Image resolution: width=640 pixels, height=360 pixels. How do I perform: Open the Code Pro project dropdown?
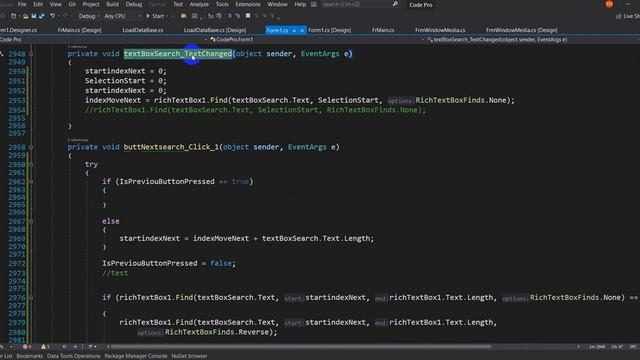tap(104, 40)
